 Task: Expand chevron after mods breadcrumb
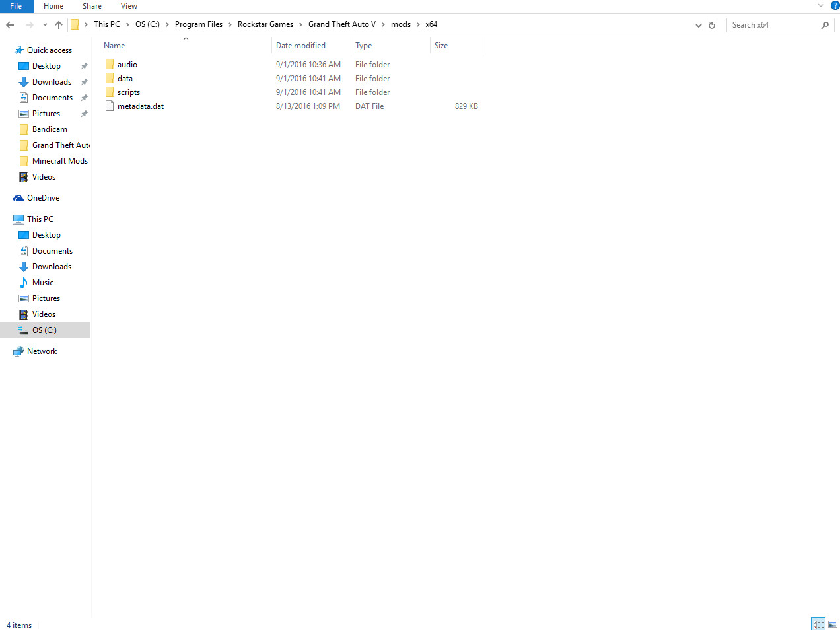coord(418,24)
